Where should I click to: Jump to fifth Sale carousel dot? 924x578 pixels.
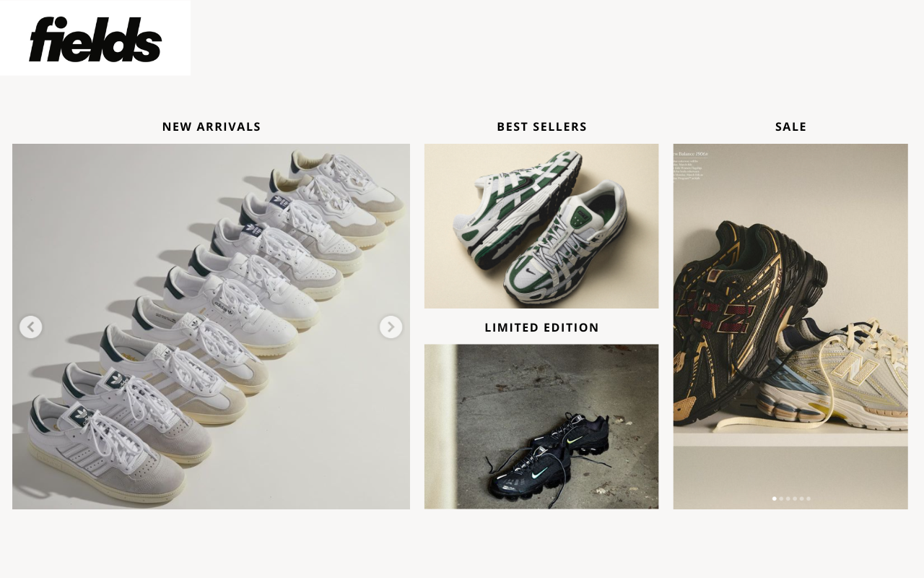pos(801,499)
